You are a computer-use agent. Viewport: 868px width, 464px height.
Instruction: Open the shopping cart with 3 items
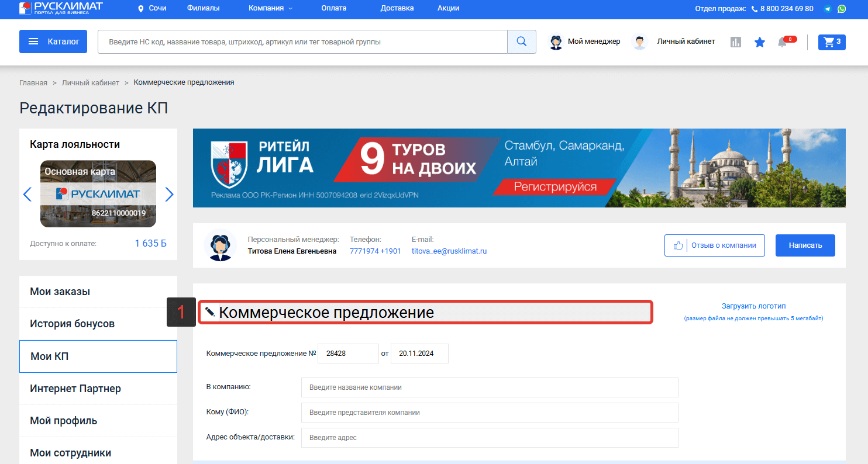tap(832, 41)
